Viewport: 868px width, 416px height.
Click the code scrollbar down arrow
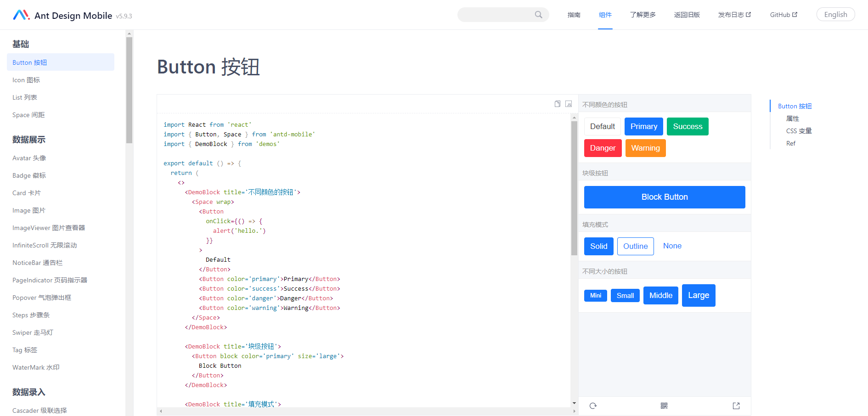click(x=574, y=403)
